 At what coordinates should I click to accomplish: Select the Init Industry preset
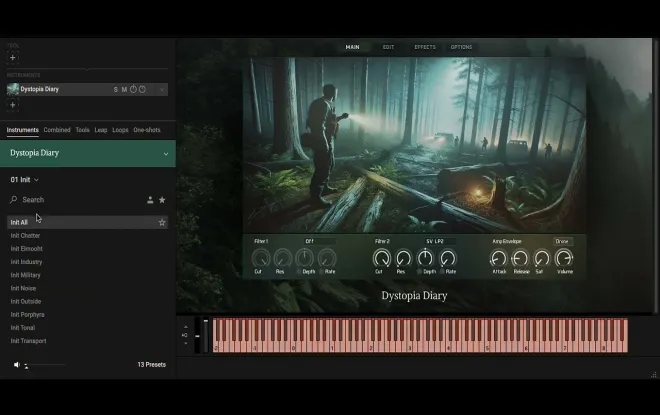click(x=26, y=262)
